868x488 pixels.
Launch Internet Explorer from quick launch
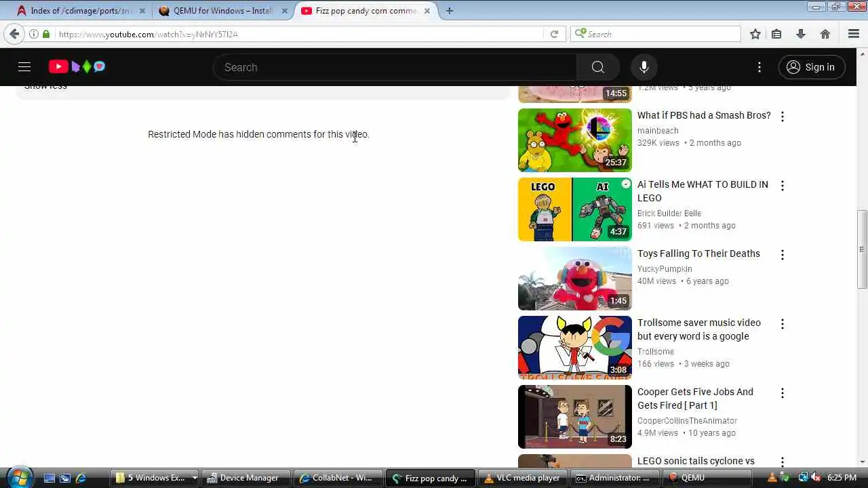click(x=81, y=478)
